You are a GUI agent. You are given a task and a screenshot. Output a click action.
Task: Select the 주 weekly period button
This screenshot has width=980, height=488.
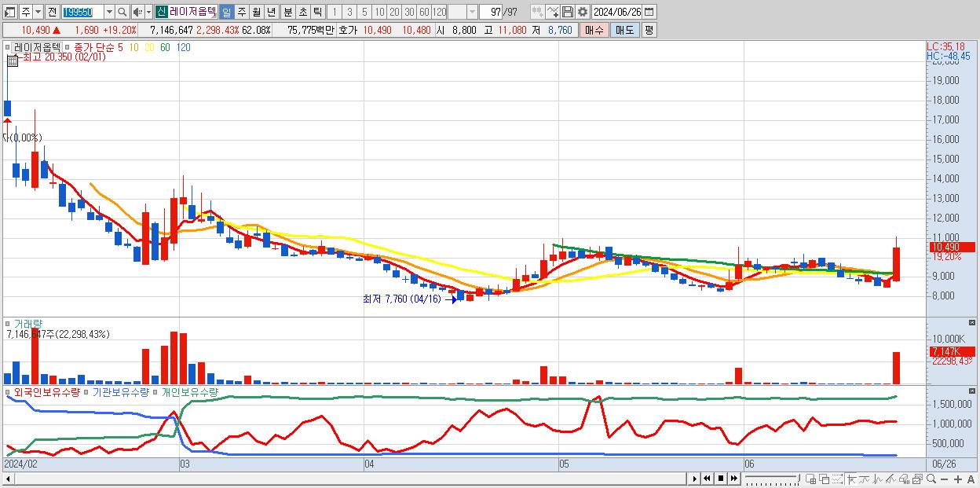click(x=241, y=12)
